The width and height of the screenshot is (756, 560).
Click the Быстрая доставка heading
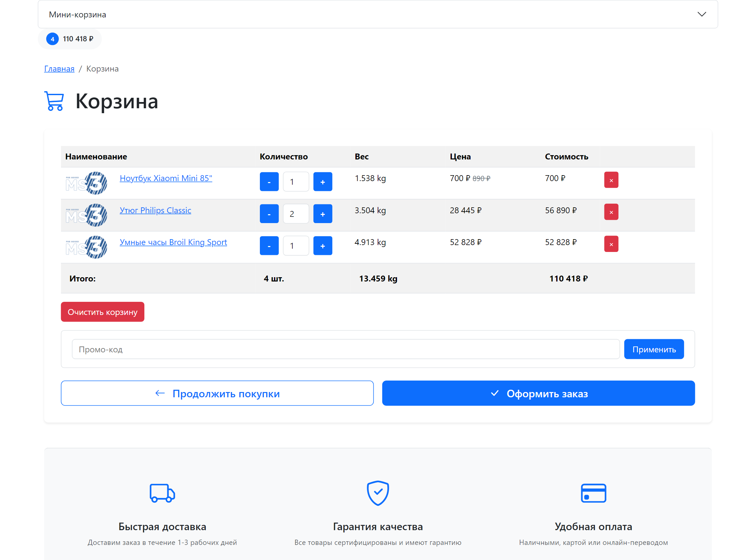(162, 527)
